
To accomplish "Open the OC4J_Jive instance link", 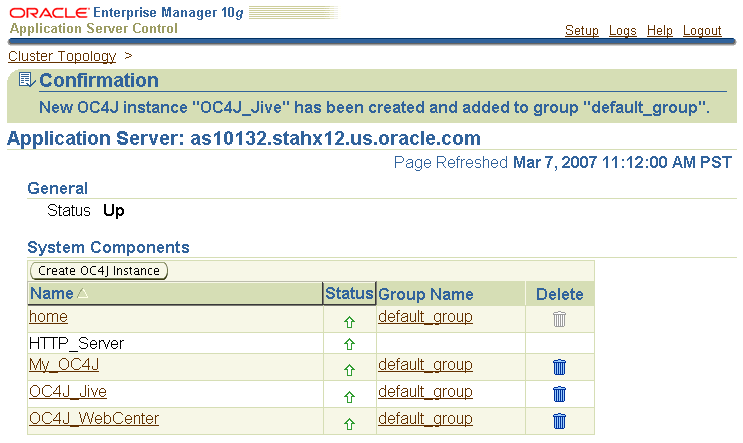I will [68, 391].
